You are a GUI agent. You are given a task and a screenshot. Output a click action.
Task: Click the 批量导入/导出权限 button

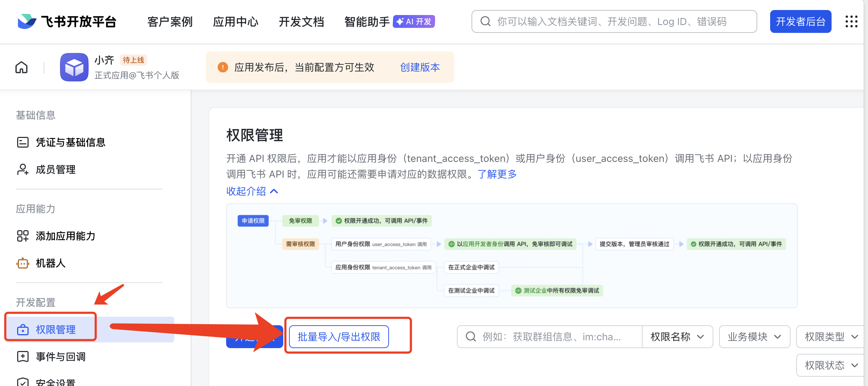[x=339, y=337]
